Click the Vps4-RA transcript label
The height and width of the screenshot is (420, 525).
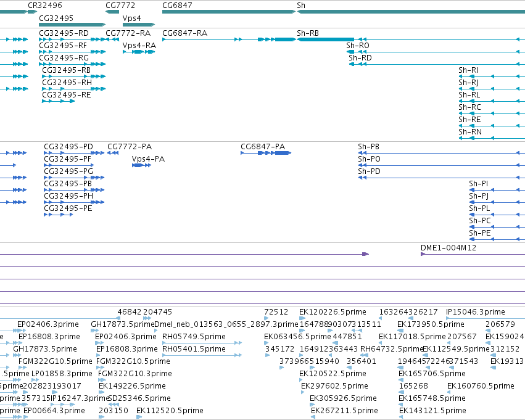139,46
